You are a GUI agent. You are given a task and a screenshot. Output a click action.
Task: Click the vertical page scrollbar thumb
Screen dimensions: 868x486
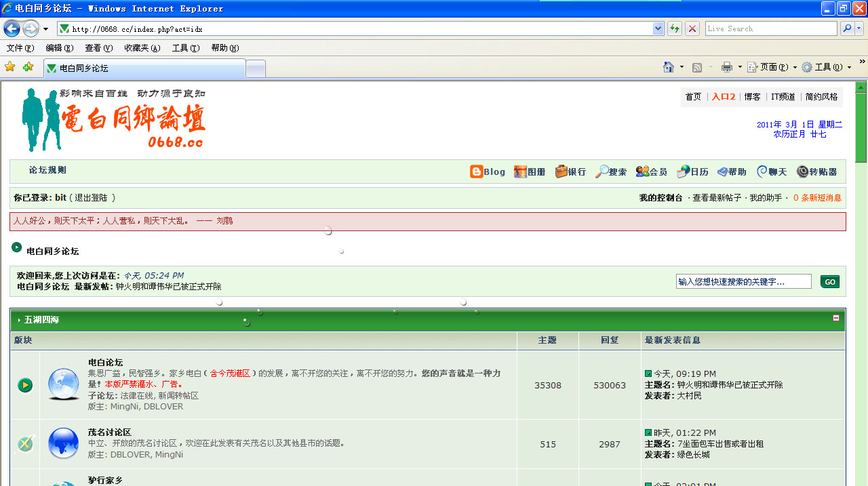click(861, 122)
